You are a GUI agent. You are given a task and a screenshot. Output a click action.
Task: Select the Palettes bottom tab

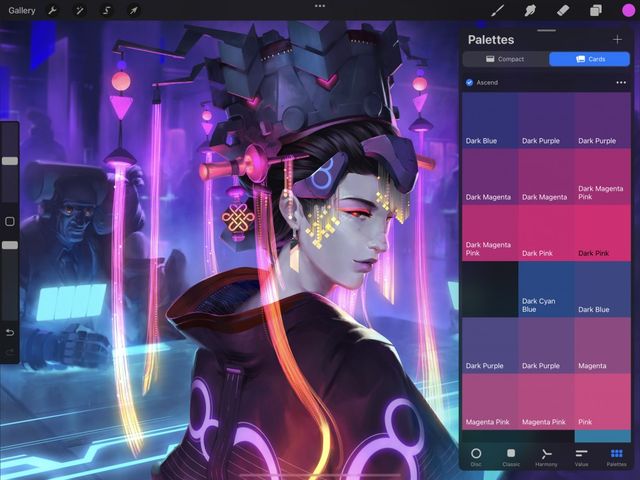coord(616,457)
